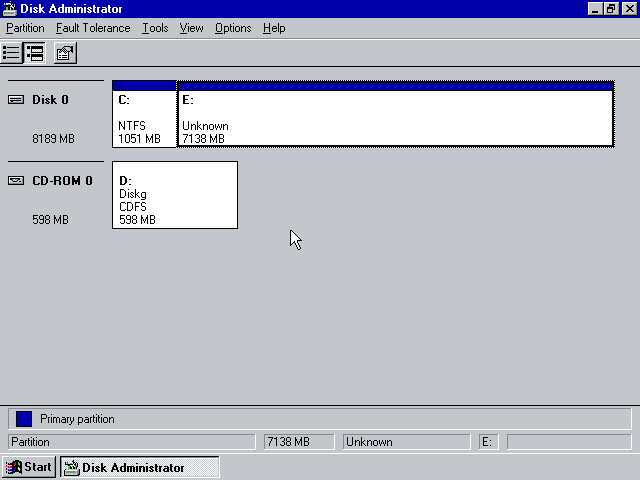This screenshot has height=480, width=640.
Task: Click the Disk 0 label
Action: 50,100
